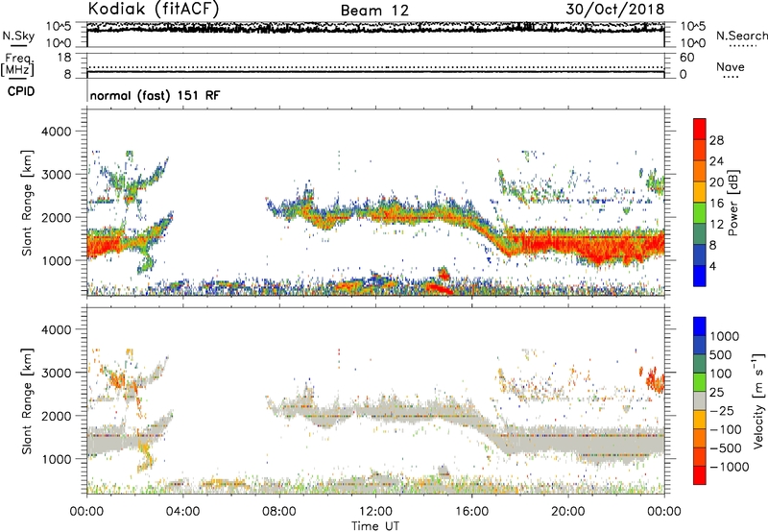Image resolution: width=768 pixels, height=532 pixels.
Task: Click the red bottom of the velocity colorbar
Action: (700, 475)
